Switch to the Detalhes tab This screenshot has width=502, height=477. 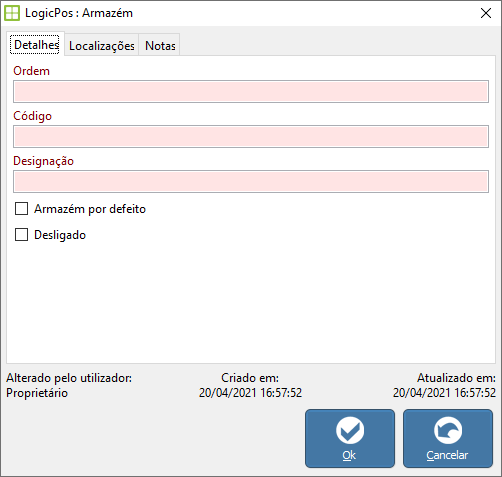[35, 45]
